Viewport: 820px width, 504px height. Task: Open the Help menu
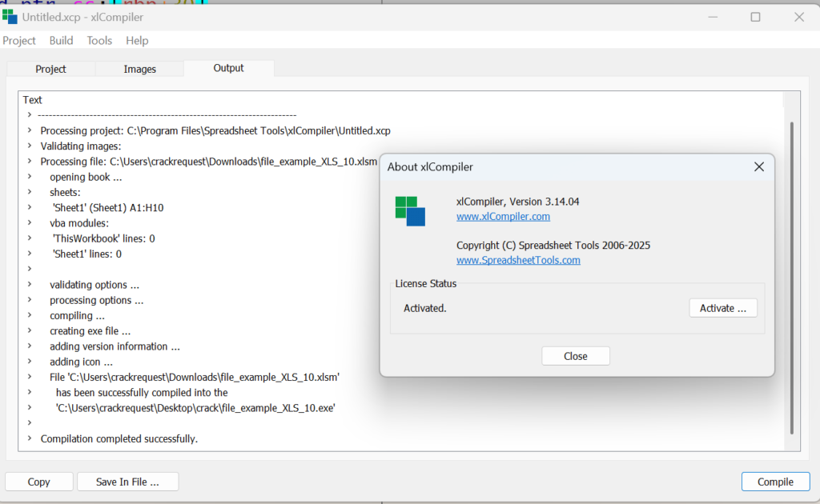pyautogui.click(x=137, y=40)
